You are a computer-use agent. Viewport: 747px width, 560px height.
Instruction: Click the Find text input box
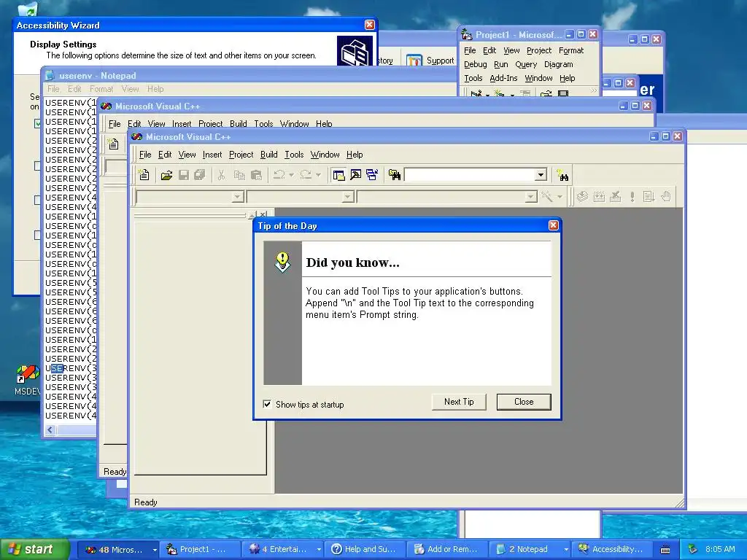pos(469,175)
